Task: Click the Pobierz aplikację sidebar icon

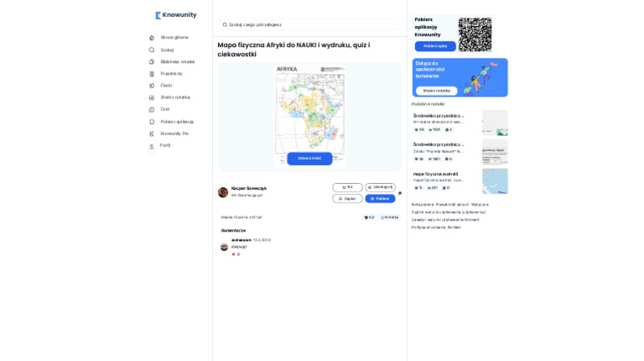Action: coord(152,122)
